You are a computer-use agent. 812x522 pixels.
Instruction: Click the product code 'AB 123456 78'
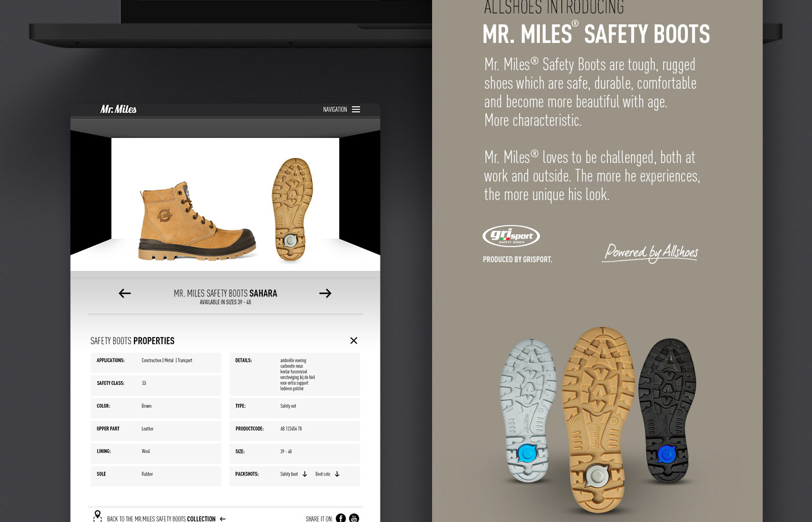(291, 429)
